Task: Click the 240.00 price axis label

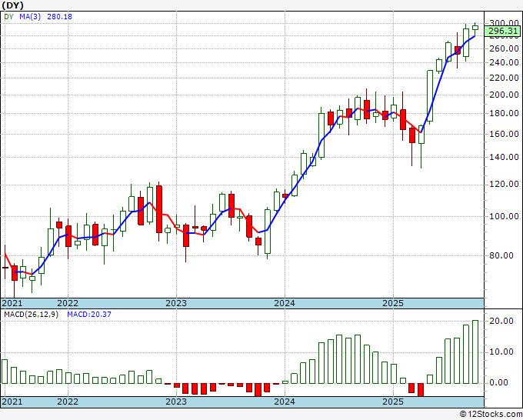Action: pos(504,62)
